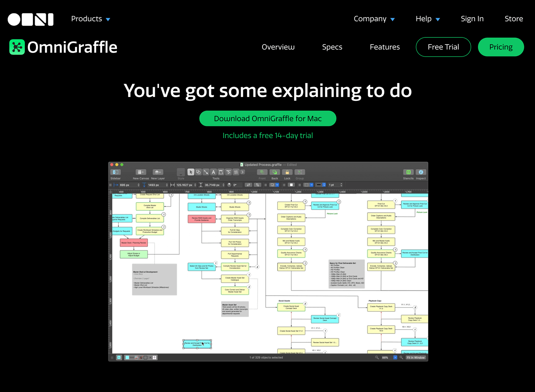Go to the Store page
The height and width of the screenshot is (392, 535).
[514, 19]
